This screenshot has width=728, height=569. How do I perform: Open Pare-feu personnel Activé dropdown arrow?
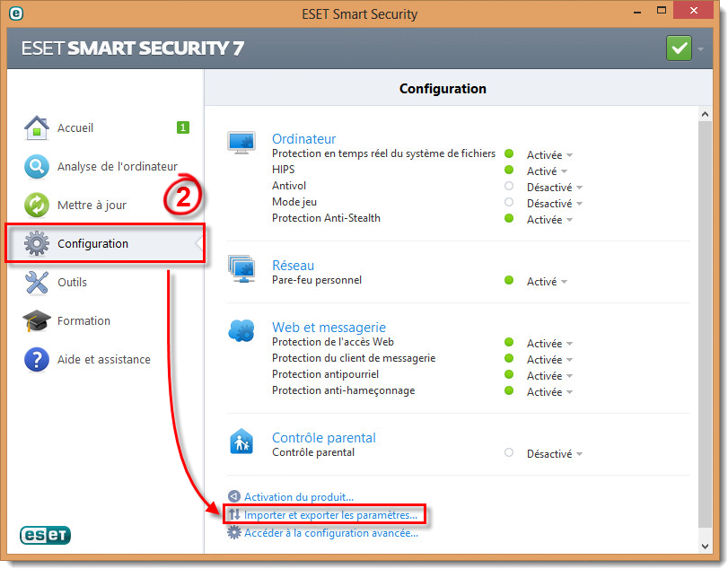(x=564, y=282)
